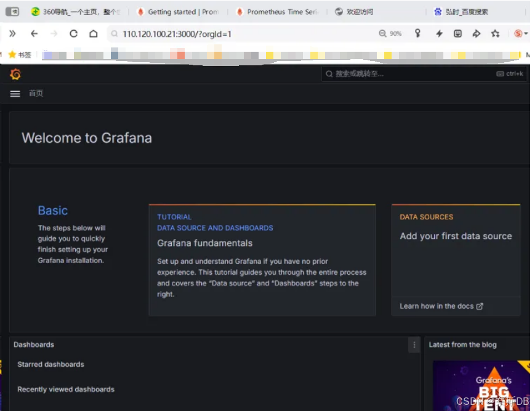Open the Sogou S icon dropdown
The width and height of the screenshot is (532, 411).
click(x=521, y=33)
